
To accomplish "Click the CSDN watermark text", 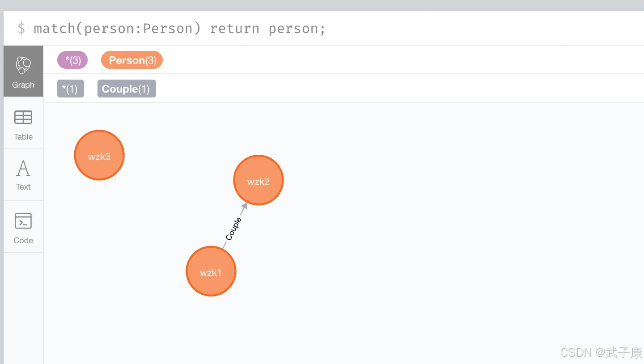I will coord(600,353).
